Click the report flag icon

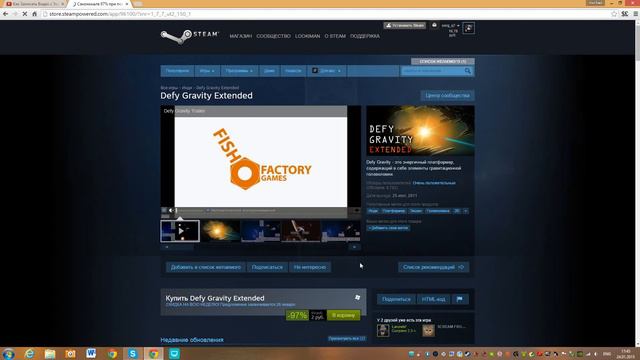pyautogui.click(x=460, y=299)
